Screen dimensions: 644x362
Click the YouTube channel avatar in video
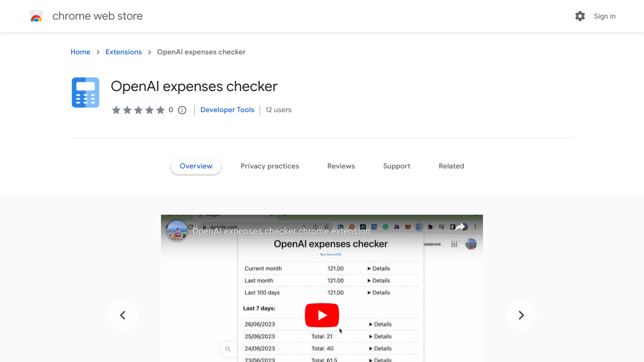point(177,231)
